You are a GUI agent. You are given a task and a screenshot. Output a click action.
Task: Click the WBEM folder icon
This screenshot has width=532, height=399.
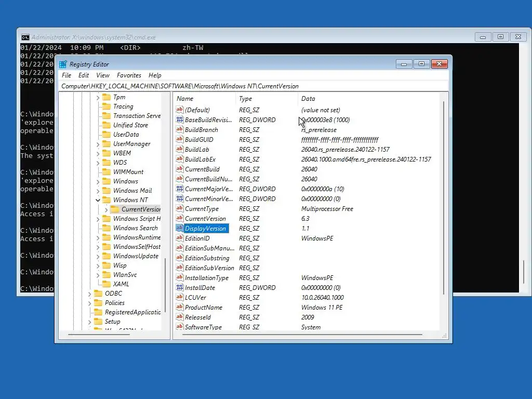(107, 153)
